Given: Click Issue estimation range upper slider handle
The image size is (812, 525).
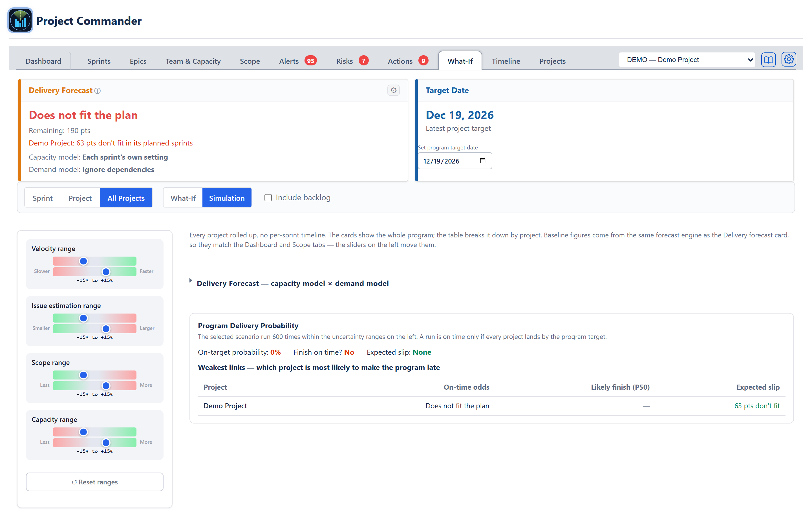Looking at the screenshot, I should click(83, 318).
